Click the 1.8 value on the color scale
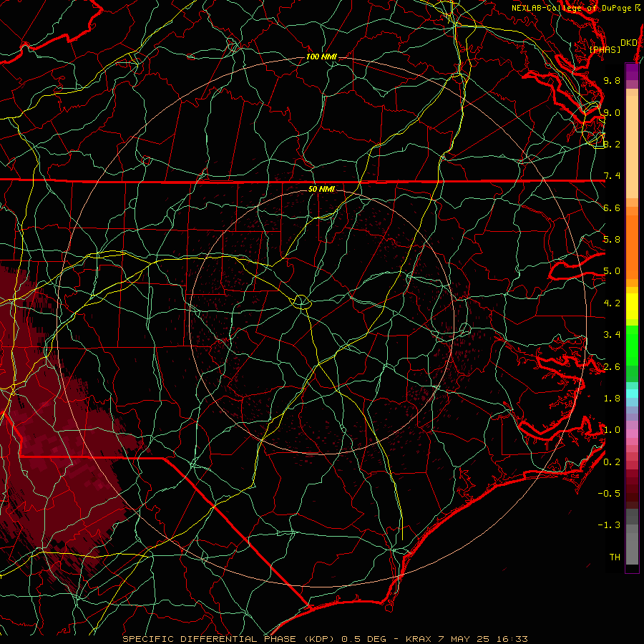Image resolution: width=644 pixels, height=644 pixels. tap(612, 399)
